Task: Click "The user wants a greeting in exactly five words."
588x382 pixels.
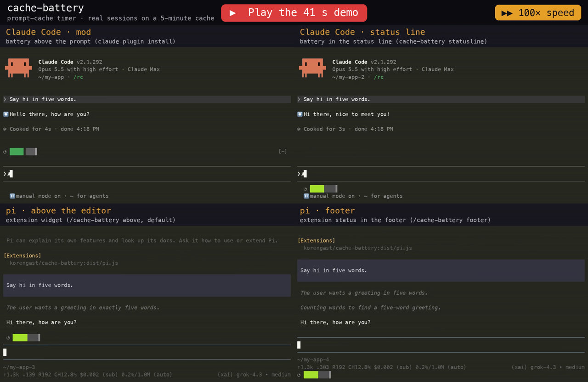Action: (x=83, y=308)
